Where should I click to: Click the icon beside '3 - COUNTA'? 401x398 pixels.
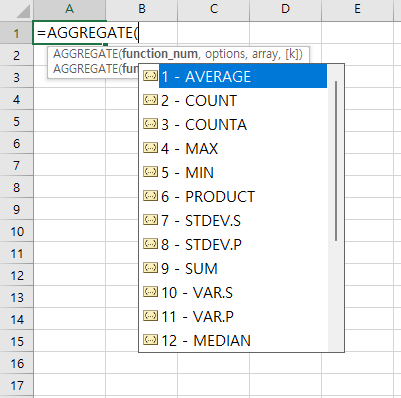(150, 124)
